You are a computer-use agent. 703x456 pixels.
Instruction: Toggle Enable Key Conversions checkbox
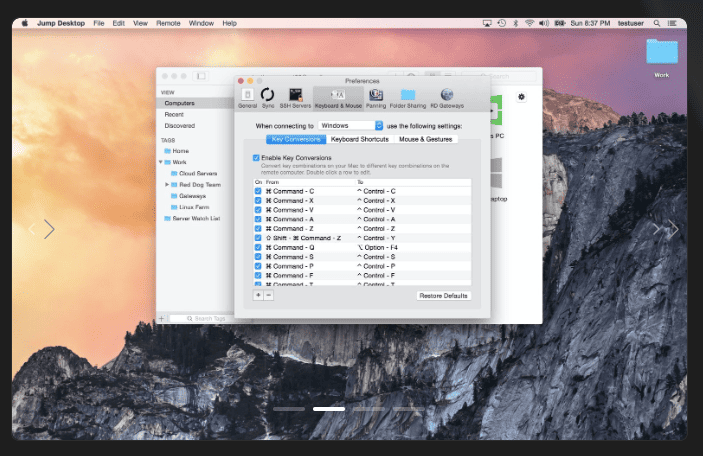point(256,158)
